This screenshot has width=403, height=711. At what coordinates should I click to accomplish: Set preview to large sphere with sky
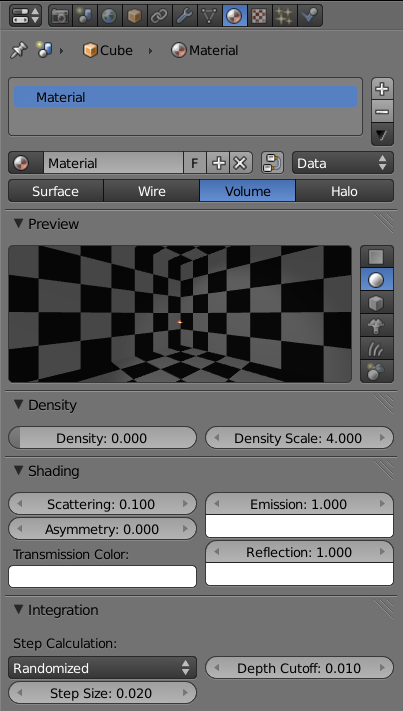pos(376,371)
